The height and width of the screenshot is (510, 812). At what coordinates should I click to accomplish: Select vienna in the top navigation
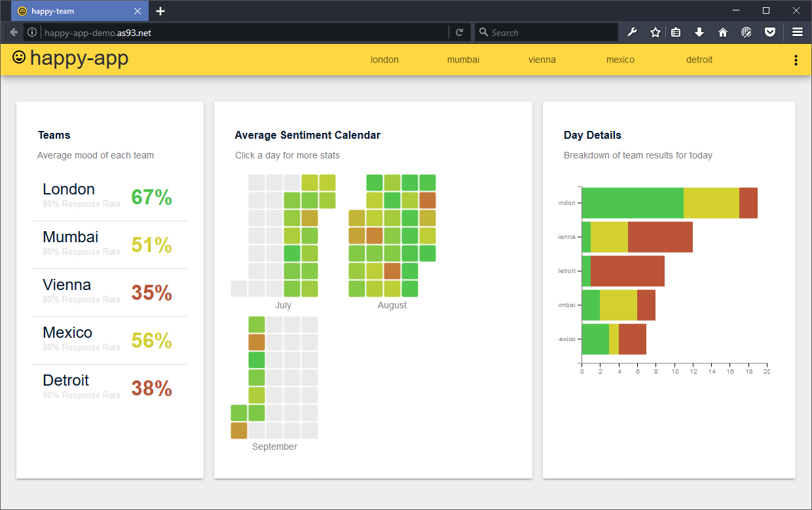(x=542, y=60)
